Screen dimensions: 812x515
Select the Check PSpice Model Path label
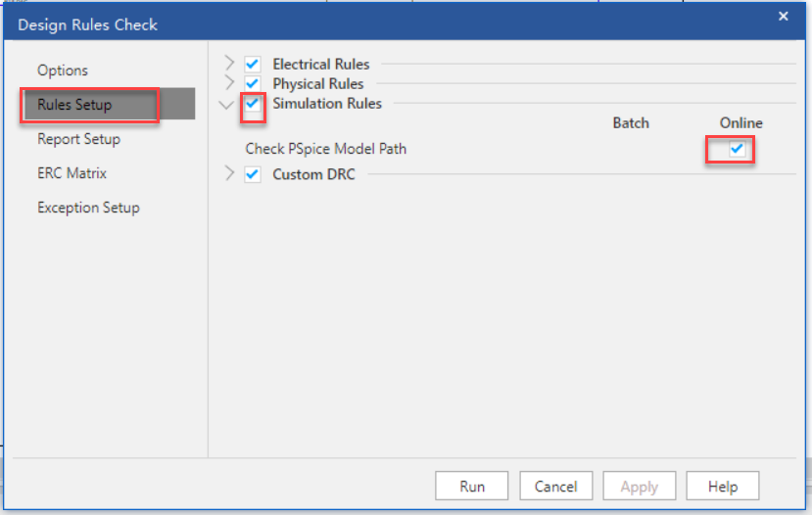325,149
